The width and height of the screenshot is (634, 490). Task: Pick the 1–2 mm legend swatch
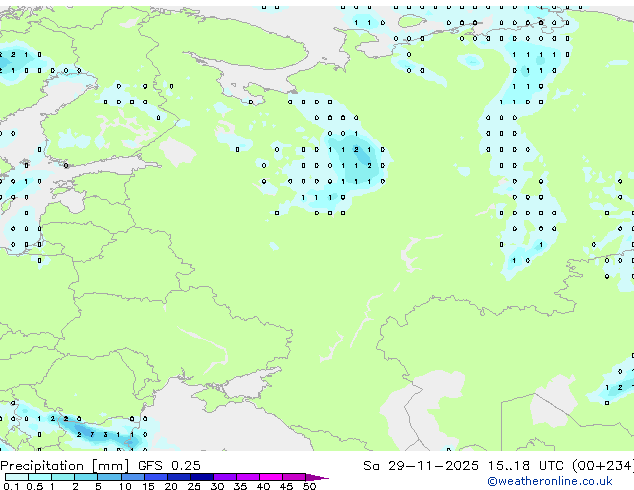(x=63, y=477)
